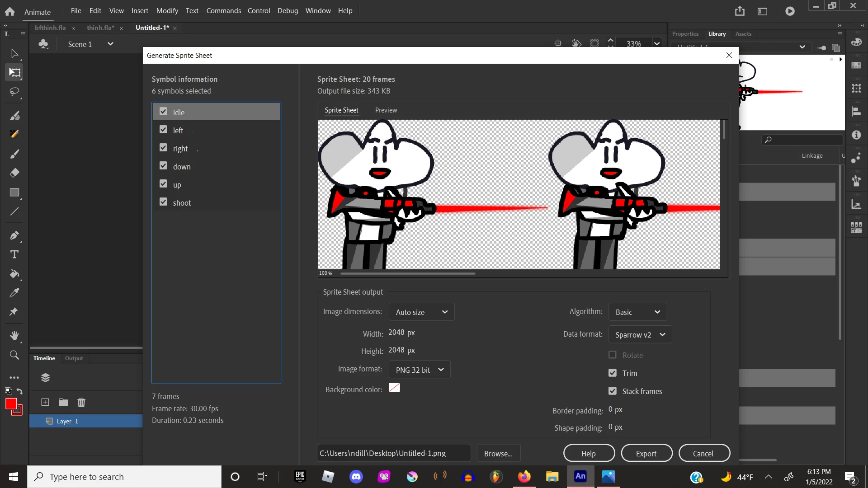The width and height of the screenshot is (868, 488).
Task: Select the Lasso tool in toolbar
Action: coord(14,92)
